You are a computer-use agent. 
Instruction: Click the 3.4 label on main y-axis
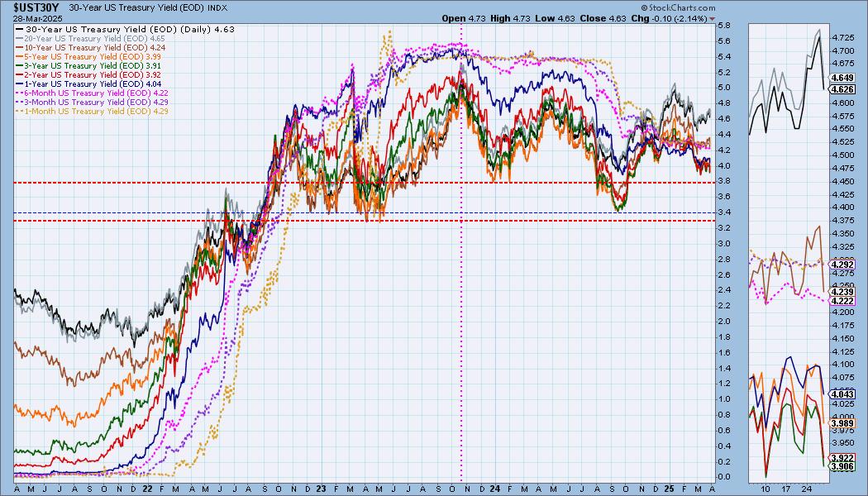point(723,212)
